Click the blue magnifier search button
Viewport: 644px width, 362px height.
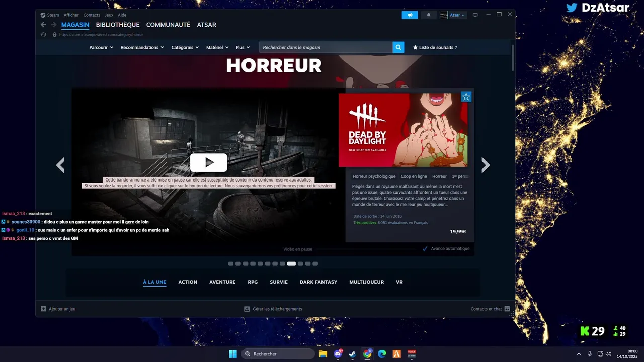click(398, 47)
